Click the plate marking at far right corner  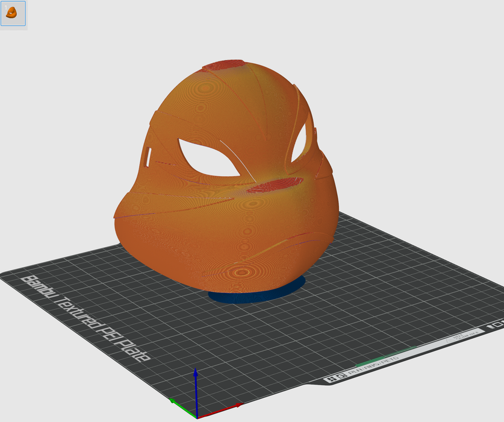point(498,324)
